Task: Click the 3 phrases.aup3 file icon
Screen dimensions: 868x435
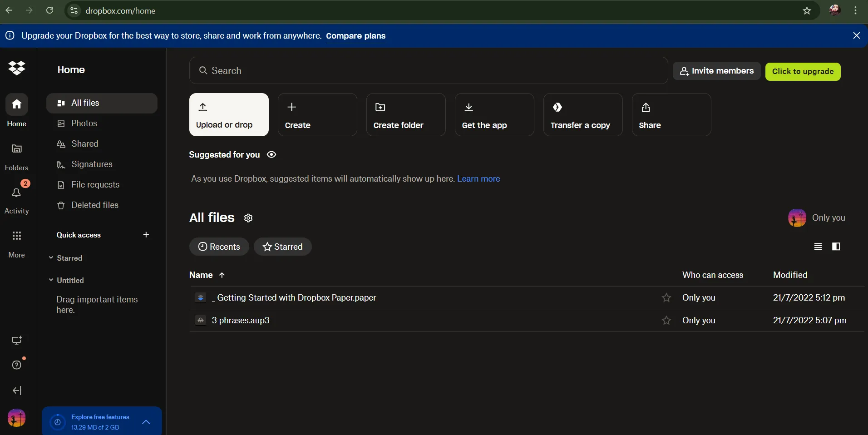Action: pyautogui.click(x=201, y=321)
